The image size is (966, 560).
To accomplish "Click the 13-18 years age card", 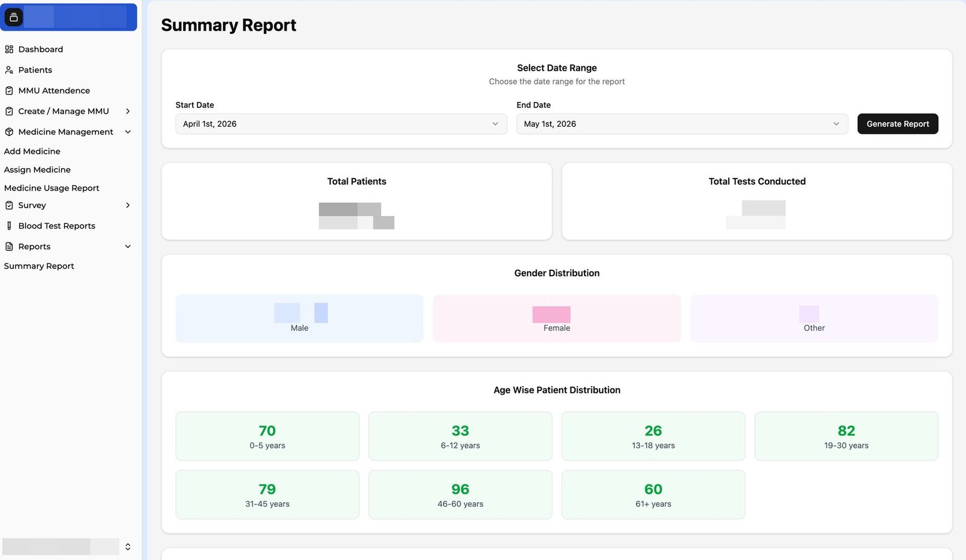I will click(653, 436).
